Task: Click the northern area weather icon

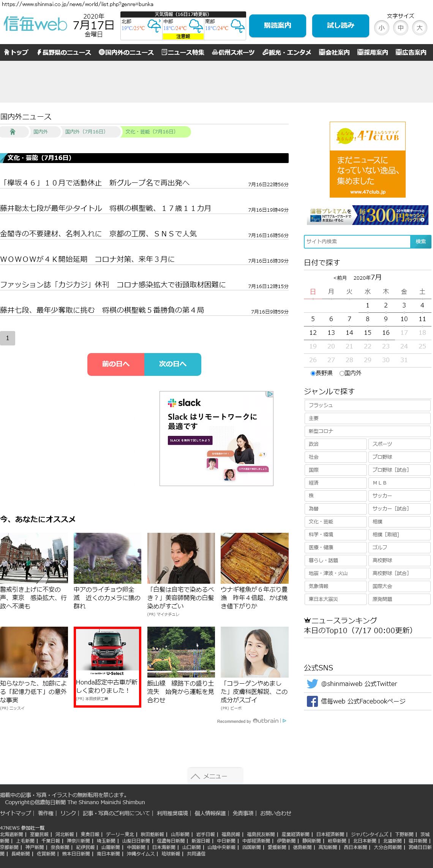Action: (154, 26)
